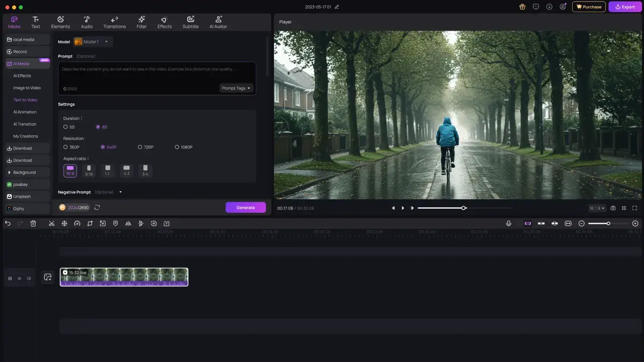This screenshot has width=644, height=362.
Task: Open the Prompt Tags dropdown
Action: pos(236,88)
